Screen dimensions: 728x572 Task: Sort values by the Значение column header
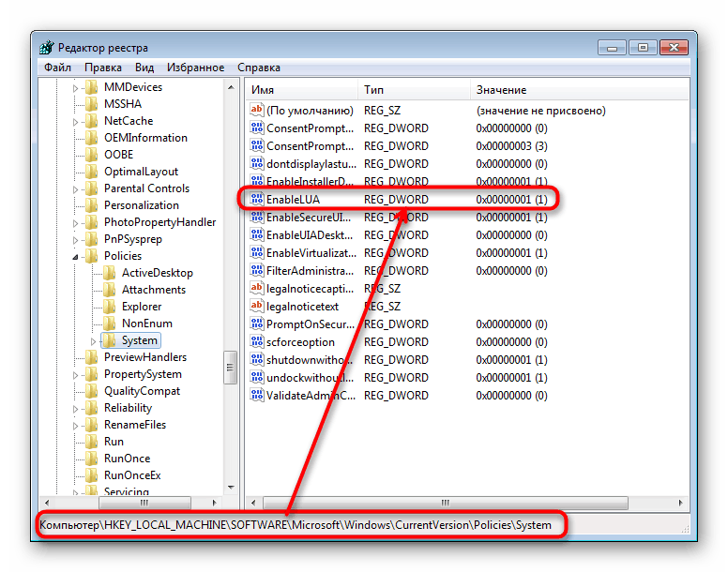(x=580, y=90)
